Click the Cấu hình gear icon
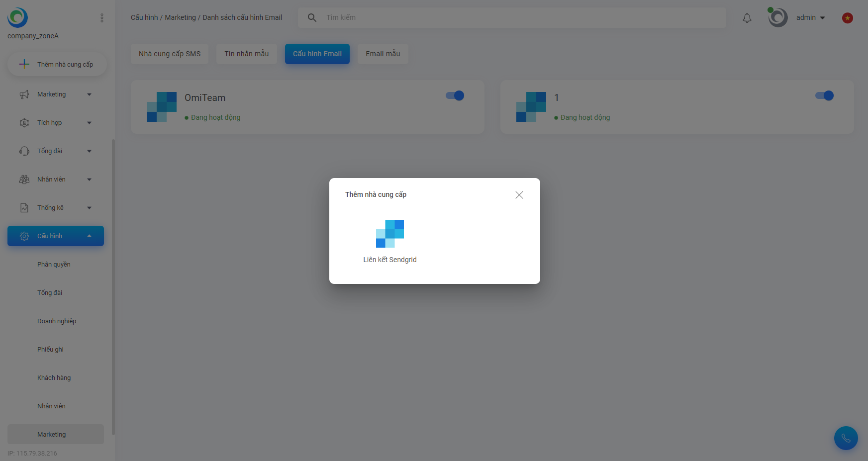This screenshot has height=461, width=868. click(x=24, y=236)
